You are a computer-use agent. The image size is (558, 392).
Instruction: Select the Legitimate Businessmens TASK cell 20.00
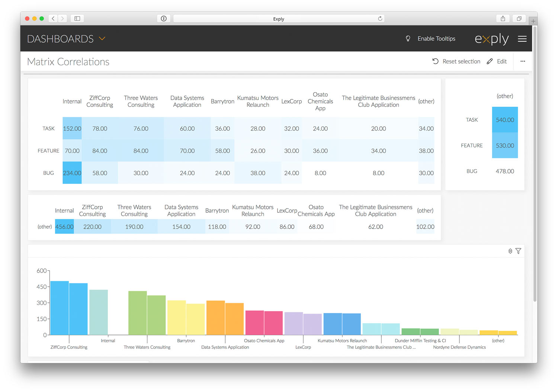coord(378,128)
